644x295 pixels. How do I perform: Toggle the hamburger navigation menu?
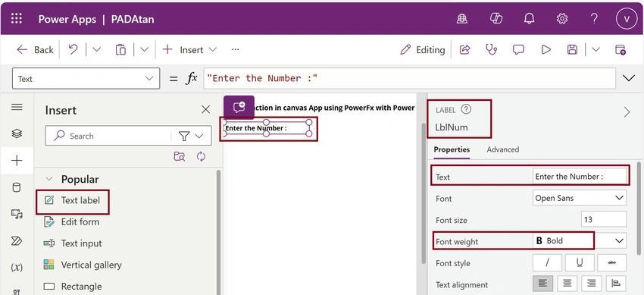(x=17, y=107)
